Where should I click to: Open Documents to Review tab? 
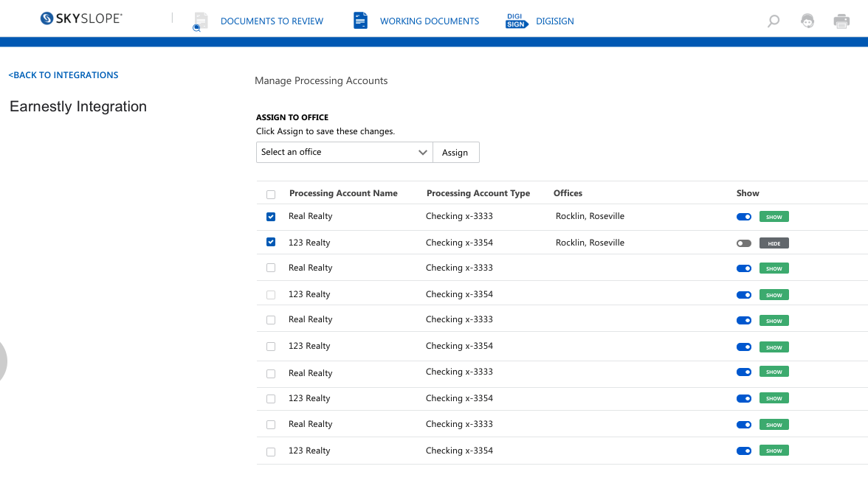(x=272, y=21)
